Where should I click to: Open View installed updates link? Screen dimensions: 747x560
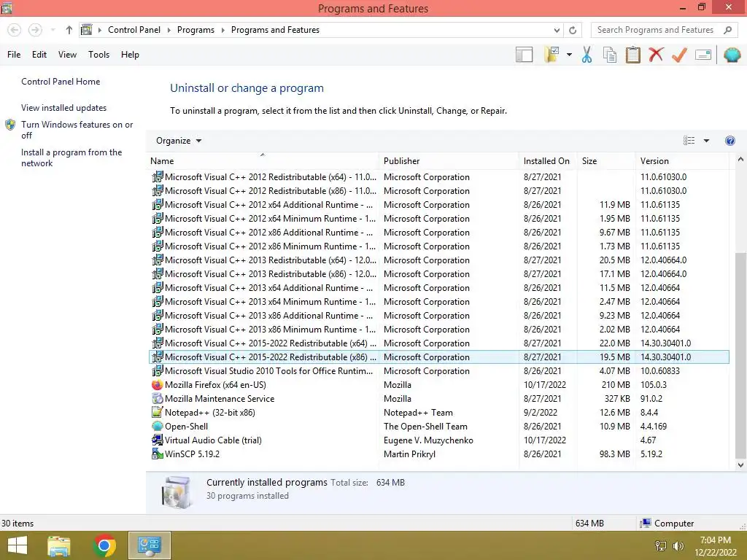[64, 108]
